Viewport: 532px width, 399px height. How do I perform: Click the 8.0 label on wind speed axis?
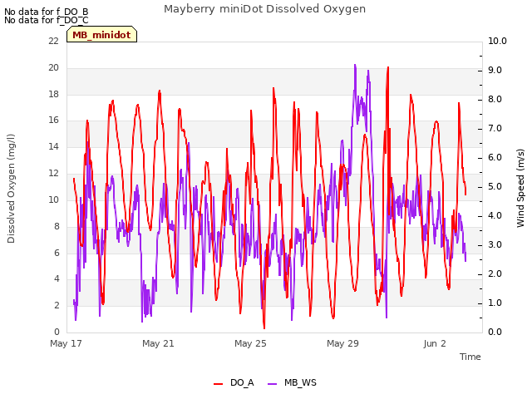pyautogui.click(x=495, y=100)
